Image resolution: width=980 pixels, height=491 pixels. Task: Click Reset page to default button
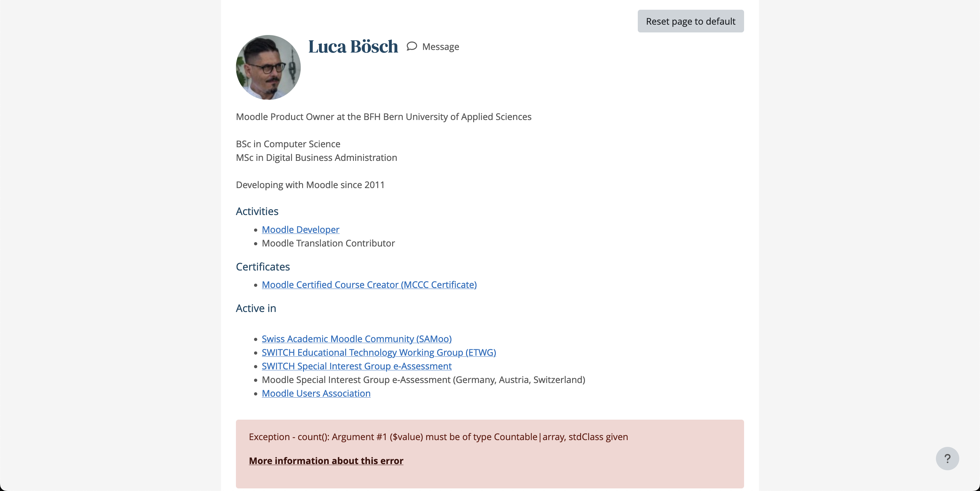(x=691, y=21)
